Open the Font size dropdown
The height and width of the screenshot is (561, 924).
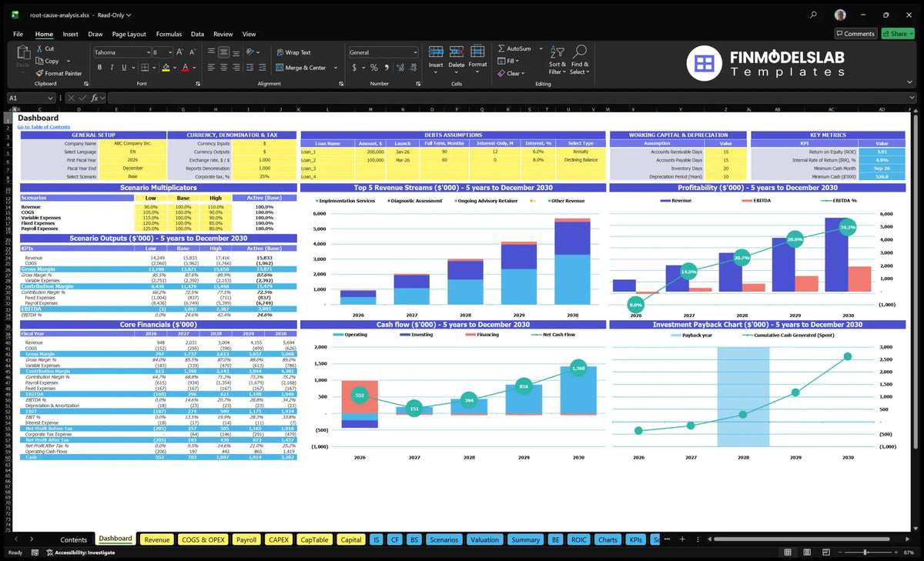[x=170, y=52]
